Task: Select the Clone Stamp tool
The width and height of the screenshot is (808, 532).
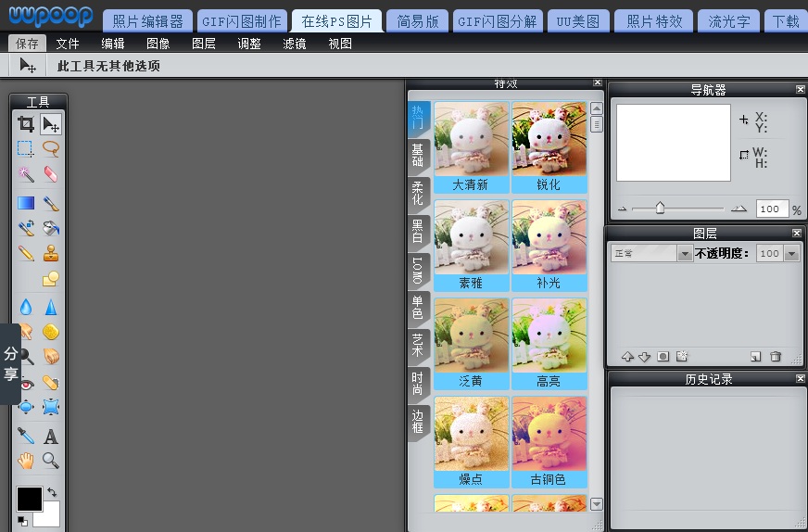Action: pos(50,253)
